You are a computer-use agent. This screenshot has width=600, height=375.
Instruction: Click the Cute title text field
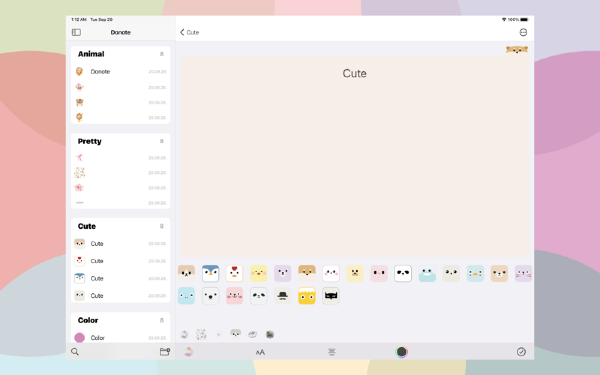coord(354,73)
